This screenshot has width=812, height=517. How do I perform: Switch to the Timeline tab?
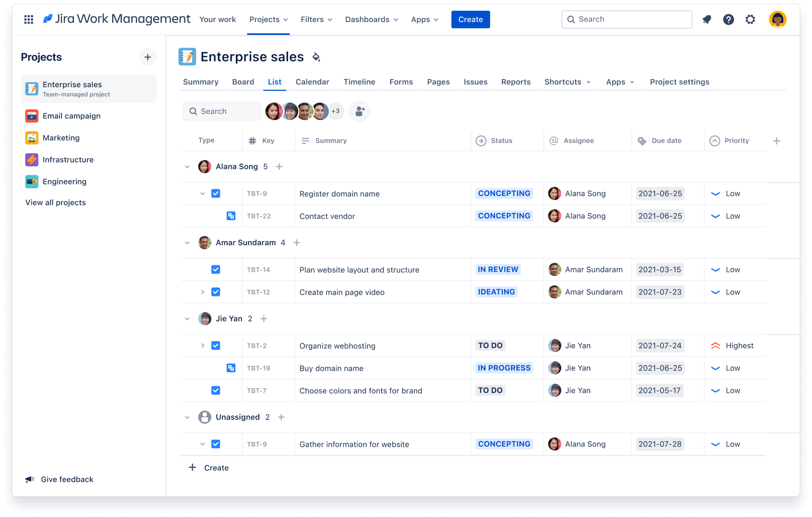tap(359, 82)
